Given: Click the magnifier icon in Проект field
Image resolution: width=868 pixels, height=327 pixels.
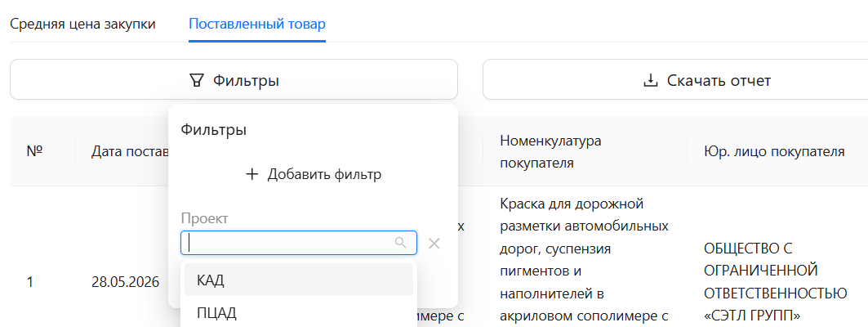Looking at the screenshot, I should coord(400,243).
